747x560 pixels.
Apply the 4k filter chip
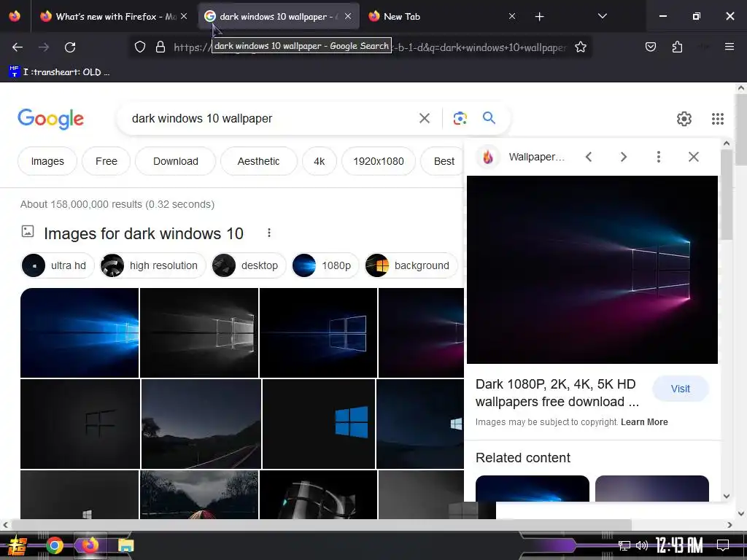click(320, 161)
